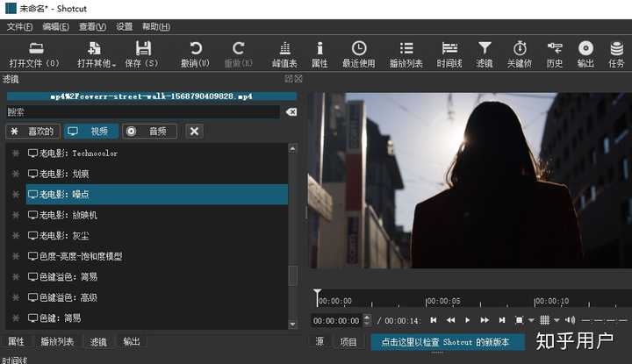This screenshot has height=364, width=632.
Task: Select the 色键: 简易 filter
Action: 157,318
